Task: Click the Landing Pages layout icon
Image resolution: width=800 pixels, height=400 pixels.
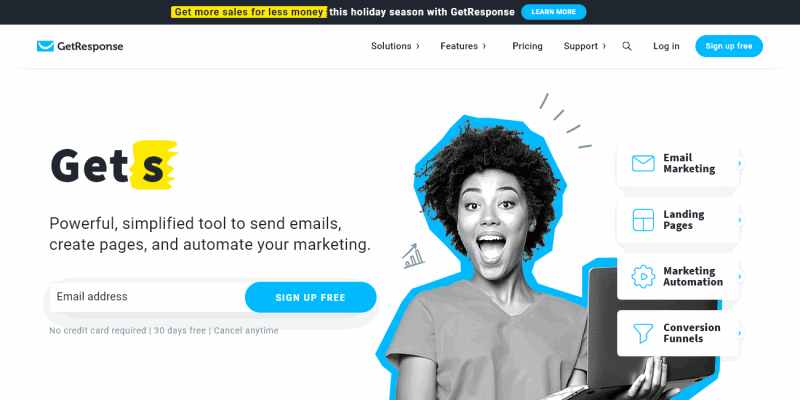Action: 643,220
